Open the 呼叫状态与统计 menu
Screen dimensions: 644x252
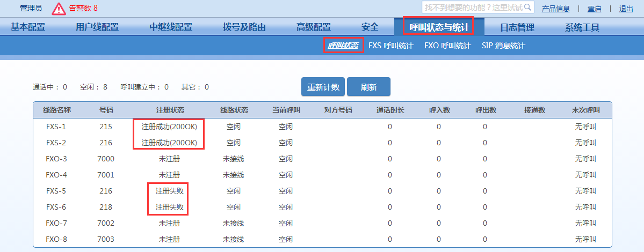coord(438,27)
